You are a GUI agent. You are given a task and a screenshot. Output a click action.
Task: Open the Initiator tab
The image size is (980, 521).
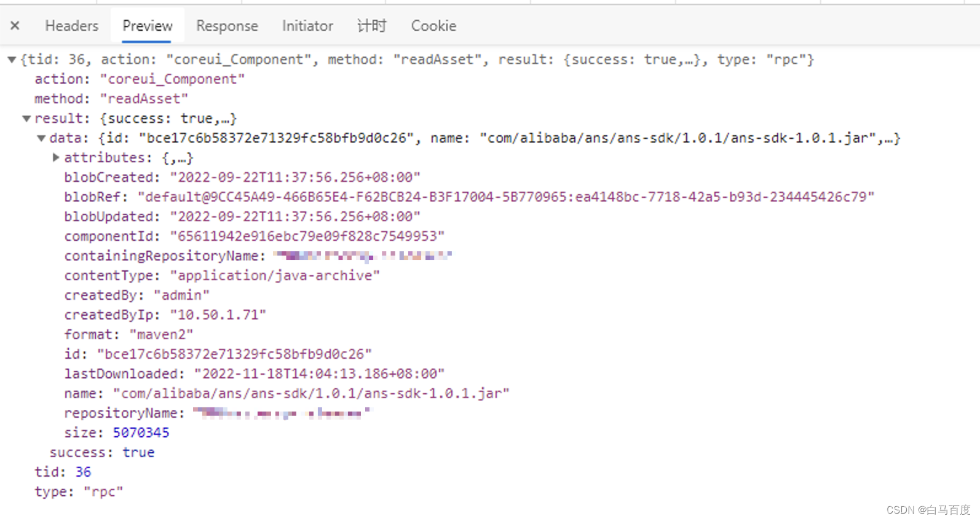(307, 26)
